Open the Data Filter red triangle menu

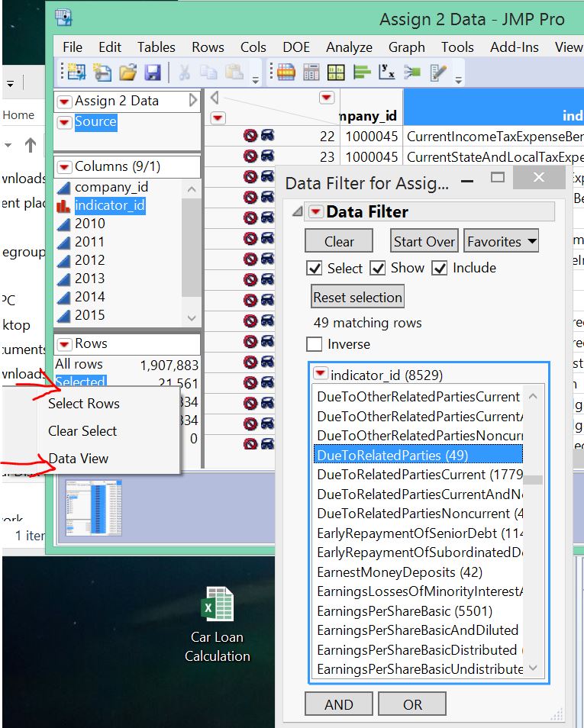tap(316, 212)
